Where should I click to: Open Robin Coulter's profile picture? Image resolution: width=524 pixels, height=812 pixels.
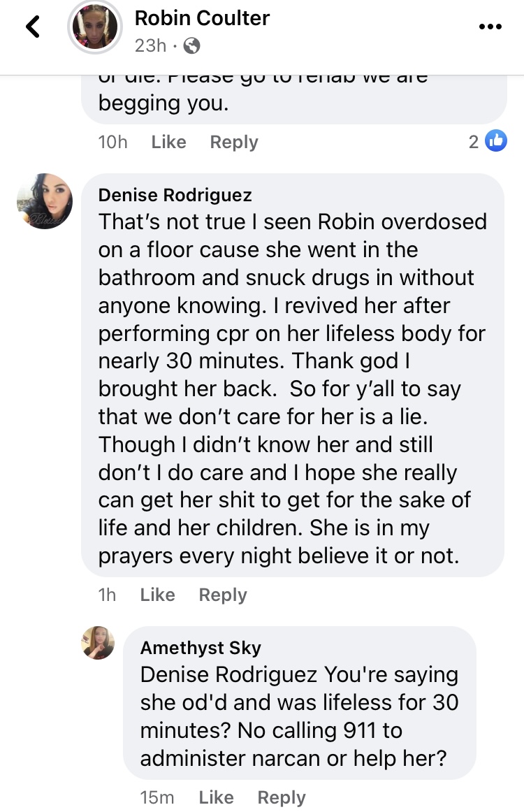click(95, 27)
